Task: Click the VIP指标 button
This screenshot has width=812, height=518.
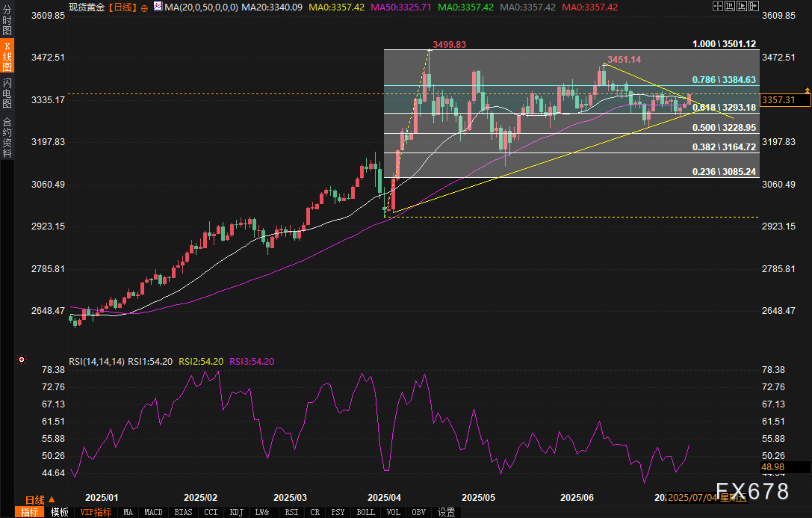Action: pyautogui.click(x=96, y=512)
